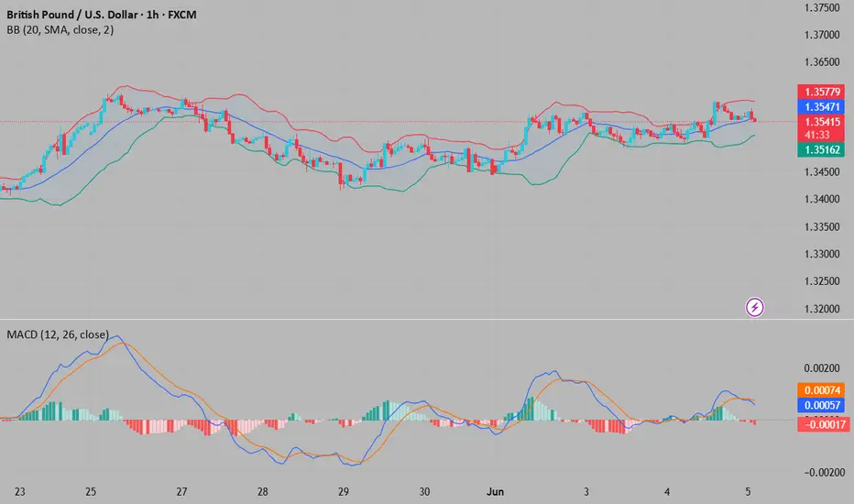Click the date label 25 on time axis

pyautogui.click(x=91, y=492)
